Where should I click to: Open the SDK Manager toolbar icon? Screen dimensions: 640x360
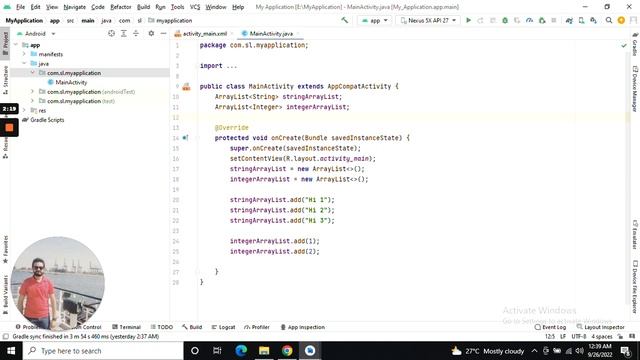[593, 20]
